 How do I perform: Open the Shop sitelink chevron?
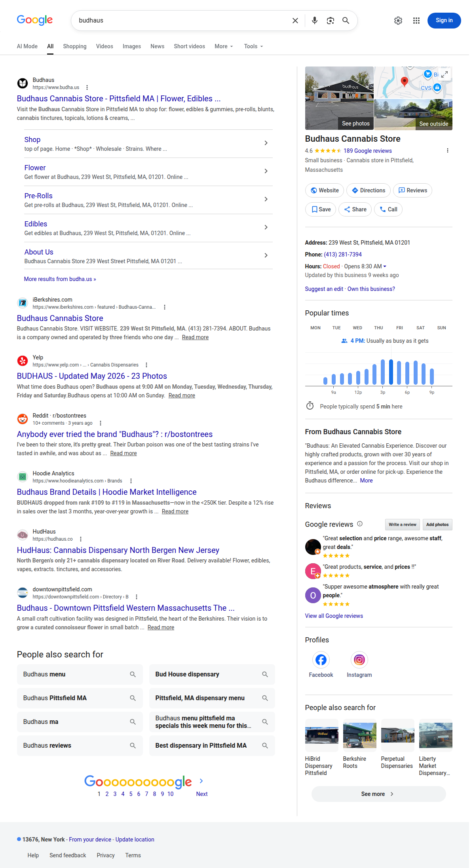(266, 143)
